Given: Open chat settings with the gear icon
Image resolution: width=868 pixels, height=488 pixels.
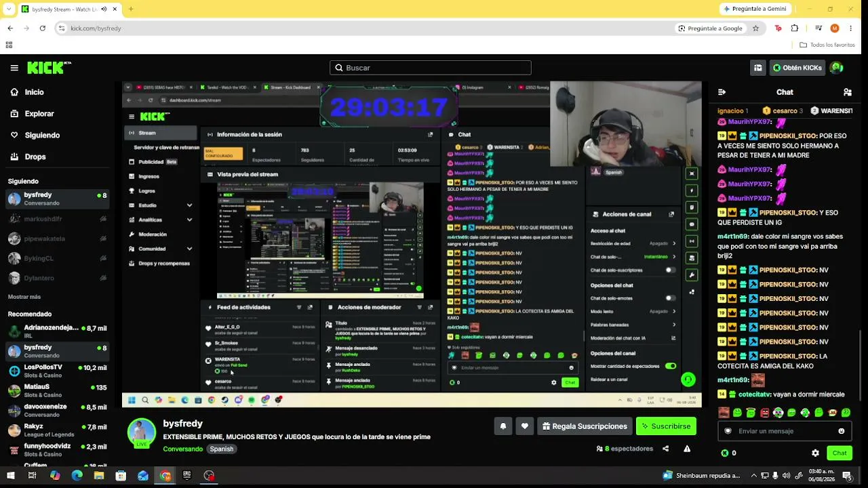Looking at the screenshot, I should 815,453.
